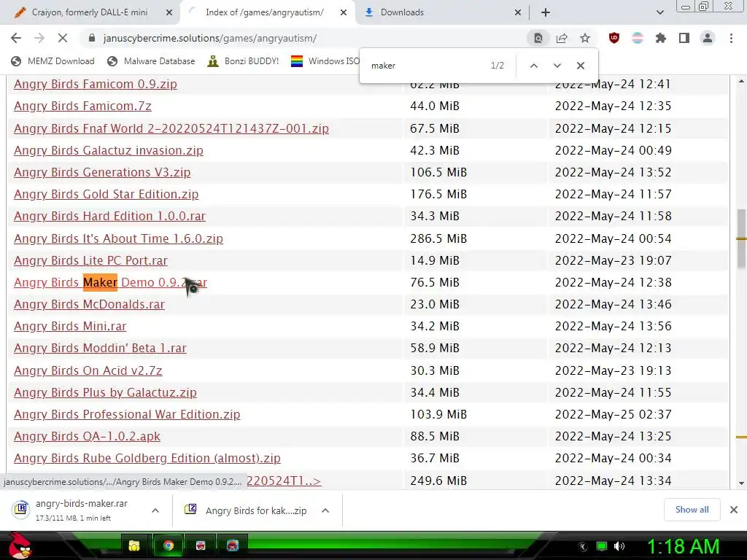Open a new browser tab
This screenshot has width=747, height=560.
(x=546, y=12)
